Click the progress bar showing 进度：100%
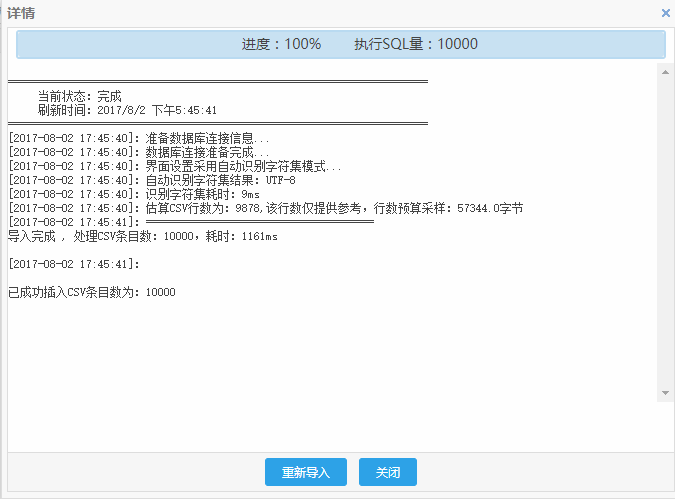The height and width of the screenshot is (499, 675). (341, 44)
